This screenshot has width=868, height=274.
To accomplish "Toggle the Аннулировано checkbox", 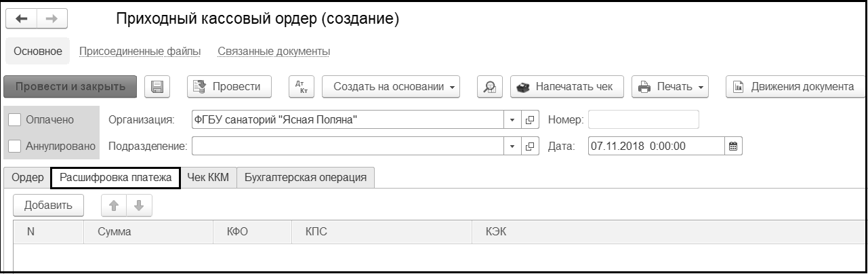I will pyautogui.click(x=16, y=146).
